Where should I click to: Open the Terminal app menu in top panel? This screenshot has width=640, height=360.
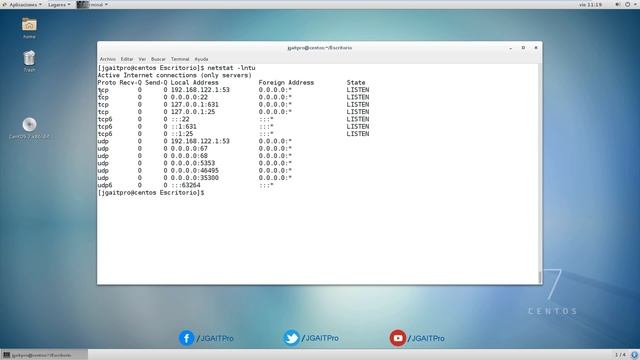[93, 4]
